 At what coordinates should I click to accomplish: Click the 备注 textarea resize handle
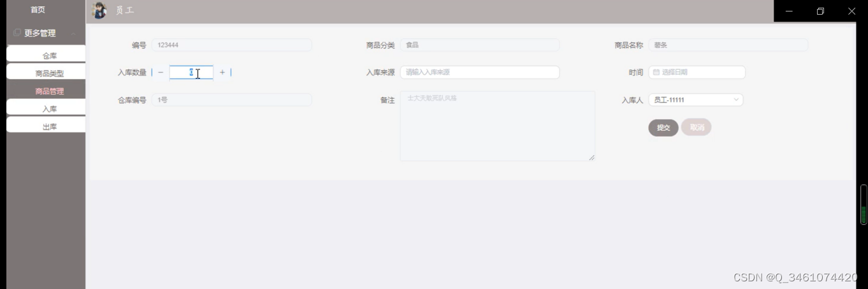(x=591, y=158)
